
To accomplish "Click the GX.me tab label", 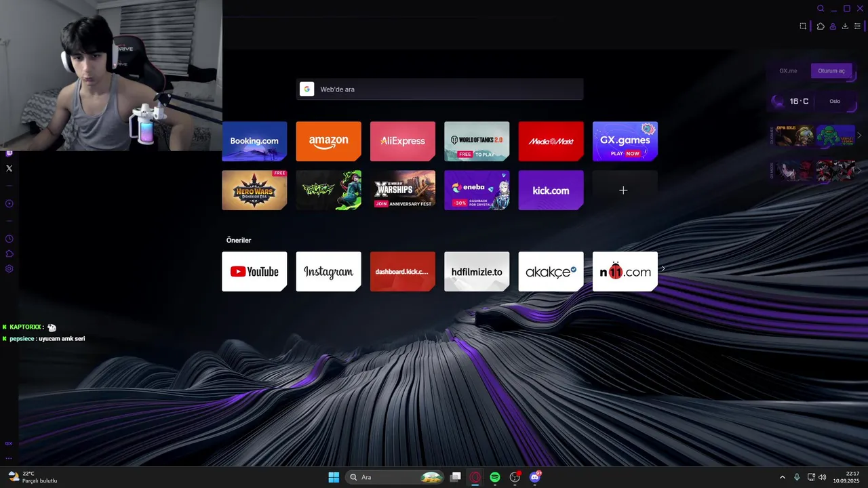I will (x=788, y=70).
